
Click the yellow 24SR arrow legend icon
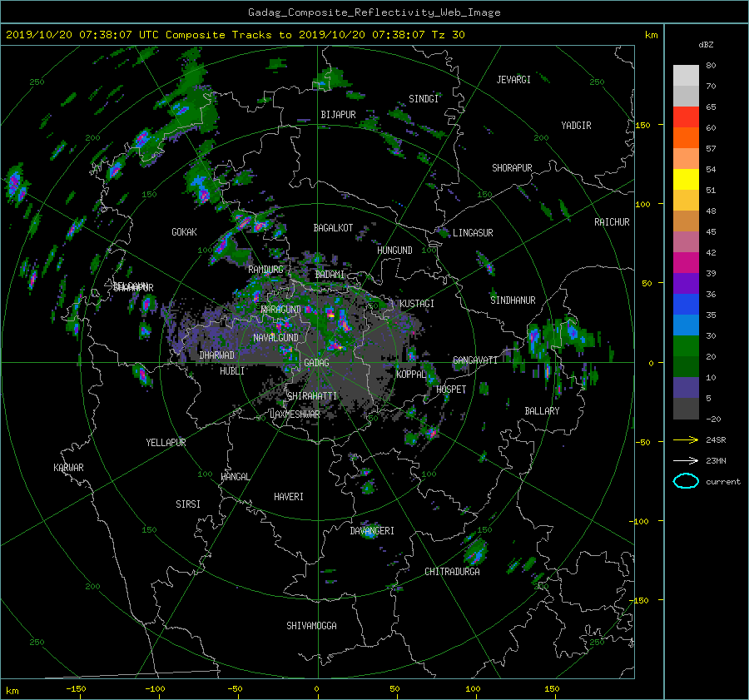(x=686, y=439)
